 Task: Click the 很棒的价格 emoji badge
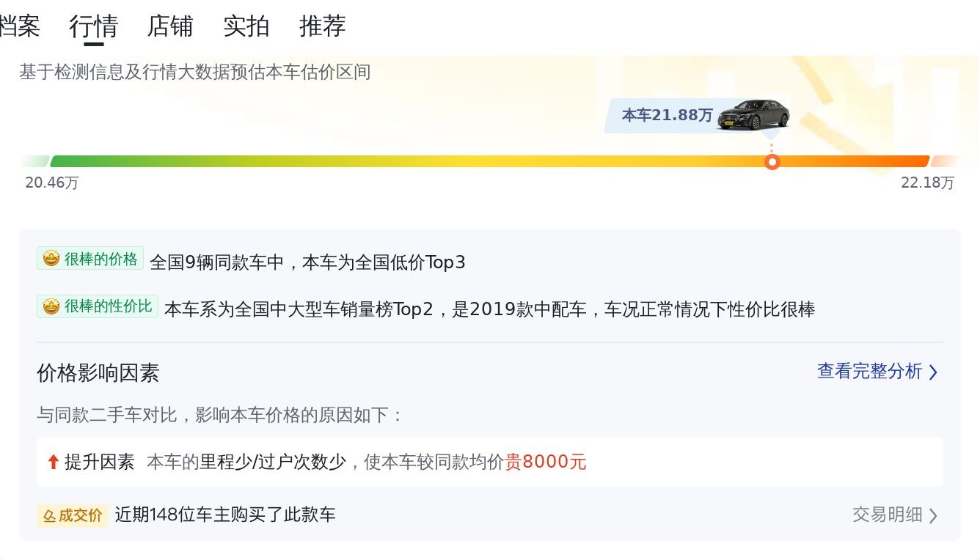51,259
